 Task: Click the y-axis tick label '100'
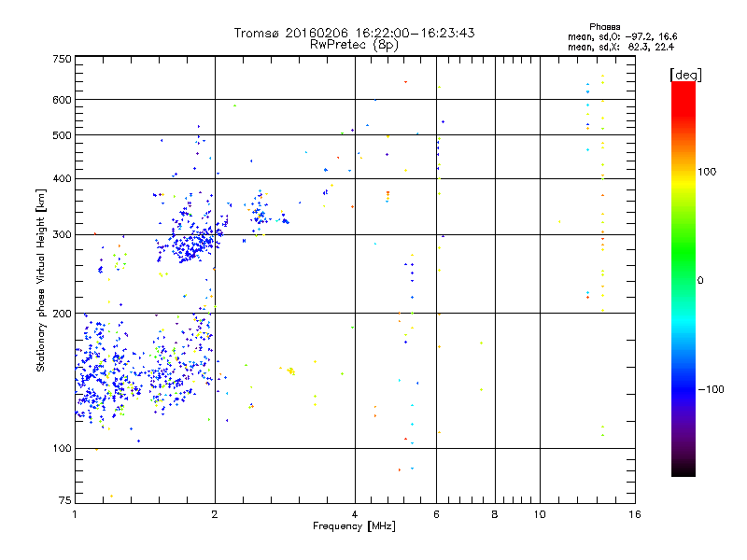[x=62, y=448]
